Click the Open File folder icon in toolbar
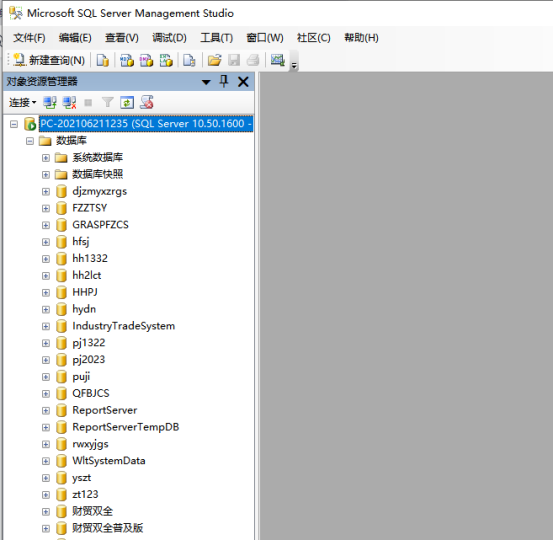Image resolution: width=554 pixels, height=540 pixels. 214,60
